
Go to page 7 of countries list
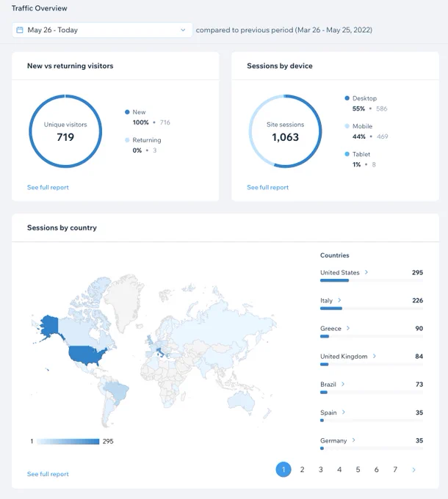tap(395, 470)
